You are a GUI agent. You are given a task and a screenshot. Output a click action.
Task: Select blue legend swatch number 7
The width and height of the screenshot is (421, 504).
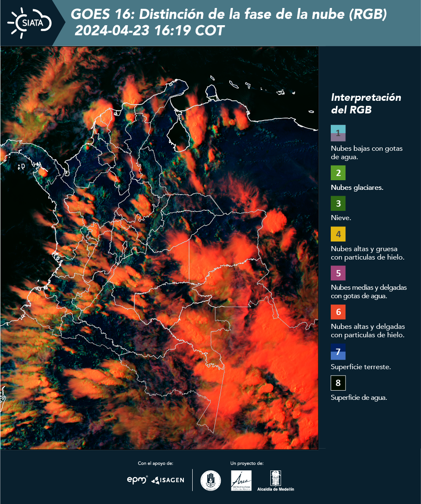pyautogui.click(x=338, y=352)
